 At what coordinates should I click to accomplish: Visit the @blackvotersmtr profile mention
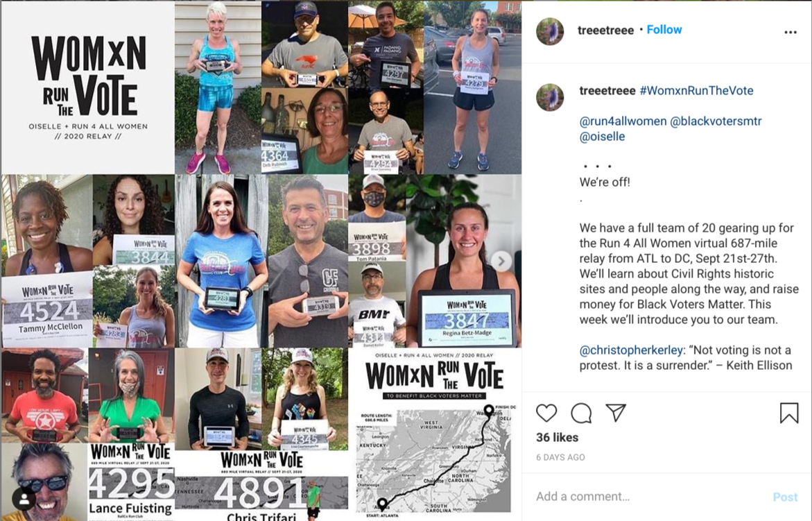point(716,121)
